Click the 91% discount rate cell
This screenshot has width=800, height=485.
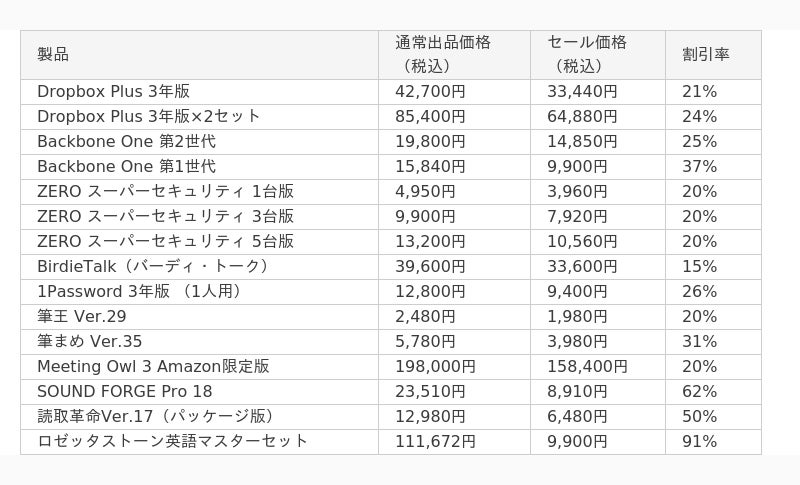(x=713, y=442)
